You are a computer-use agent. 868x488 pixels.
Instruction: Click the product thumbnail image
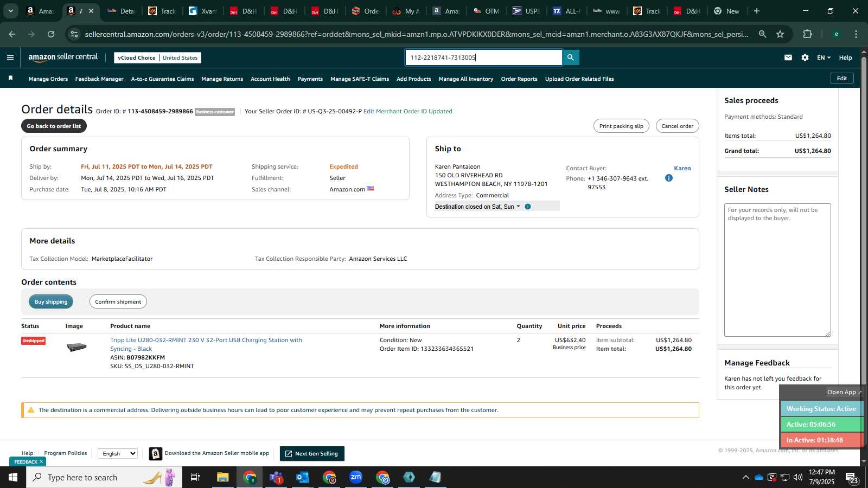(x=76, y=347)
